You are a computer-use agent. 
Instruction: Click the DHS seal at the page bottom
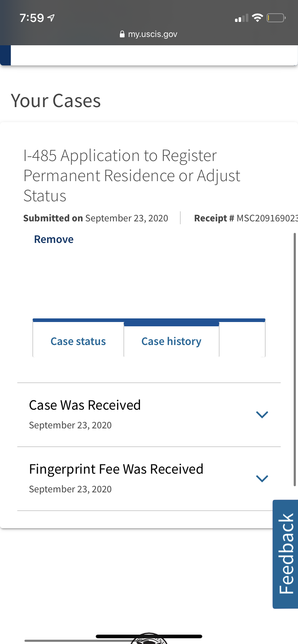click(x=149, y=638)
